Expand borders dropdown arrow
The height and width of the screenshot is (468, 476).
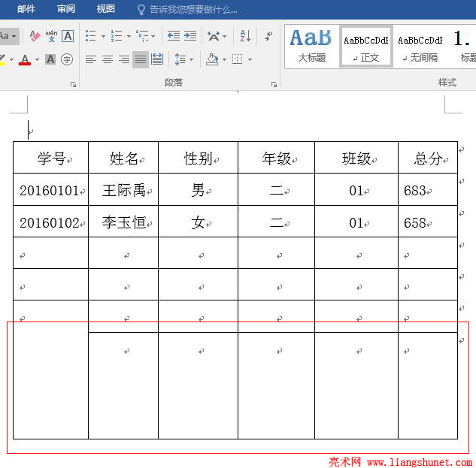pyautogui.click(x=250, y=60)
